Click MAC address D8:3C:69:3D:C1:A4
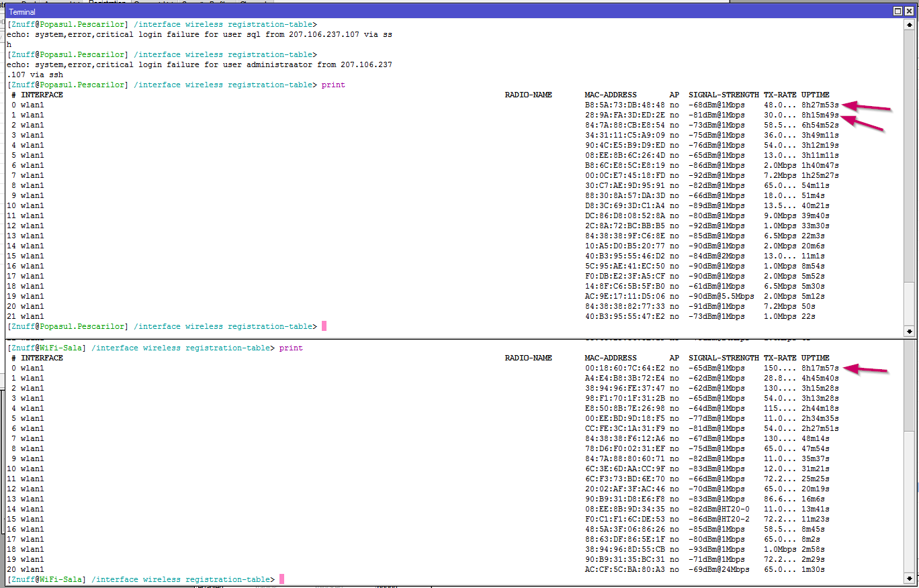 click(x=625, y=205)
